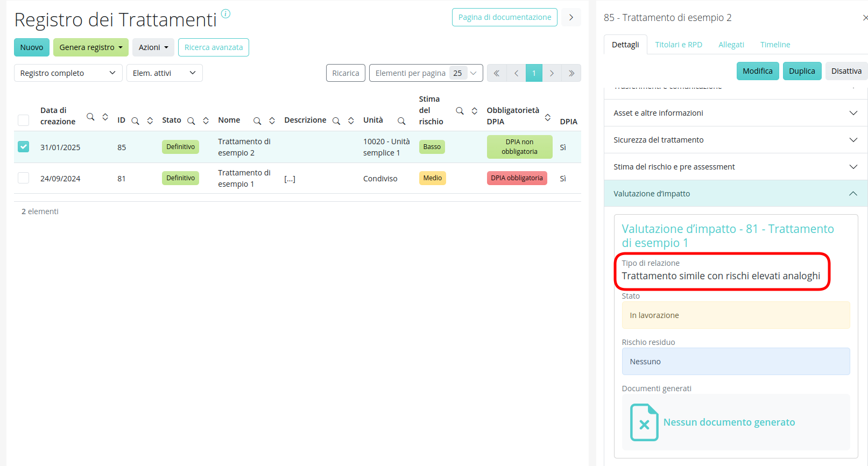
Task: Open the Timeline tab
Action: [775, 45]
